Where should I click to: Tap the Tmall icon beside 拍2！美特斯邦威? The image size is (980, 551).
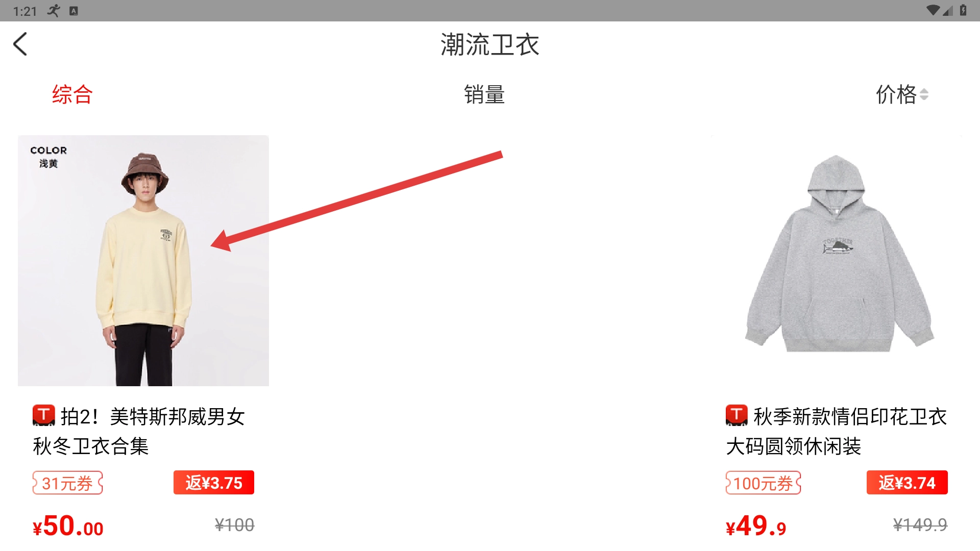point(44,415)
